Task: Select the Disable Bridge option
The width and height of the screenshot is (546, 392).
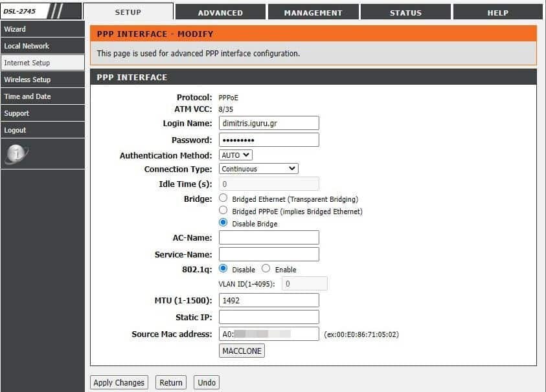Action: (x=223, y=222)
